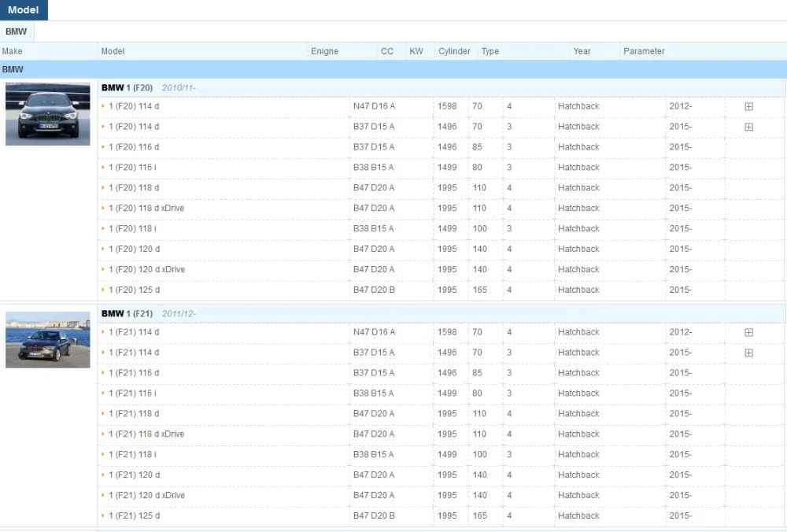787x532 pixels.
Task: Click the Year column header
Action: [x=582, y=51]
